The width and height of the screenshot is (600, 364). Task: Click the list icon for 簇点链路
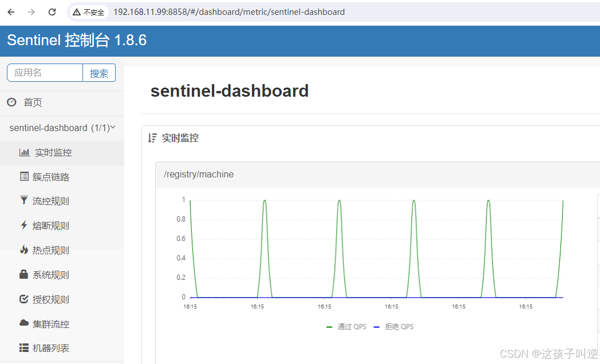click(24, 176)
